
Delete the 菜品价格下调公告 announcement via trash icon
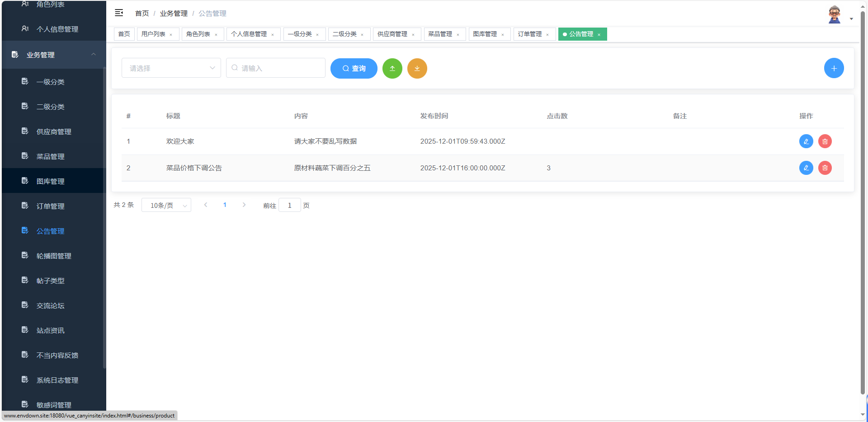click(x=825, y=168)
